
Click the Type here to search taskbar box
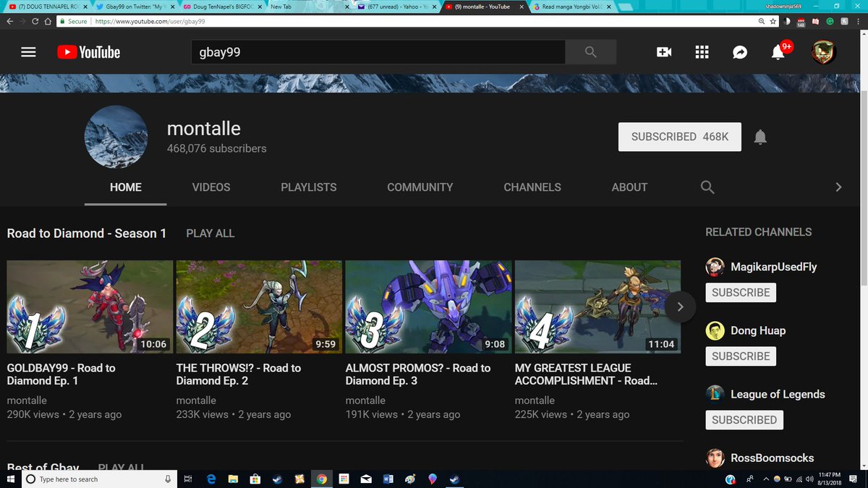99,479
